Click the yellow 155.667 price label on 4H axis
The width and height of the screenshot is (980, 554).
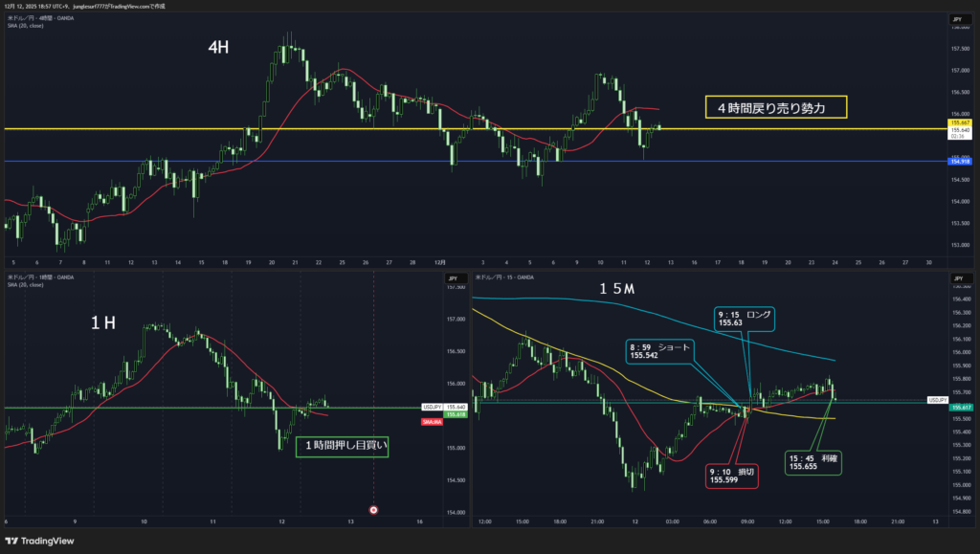point(960,122)
